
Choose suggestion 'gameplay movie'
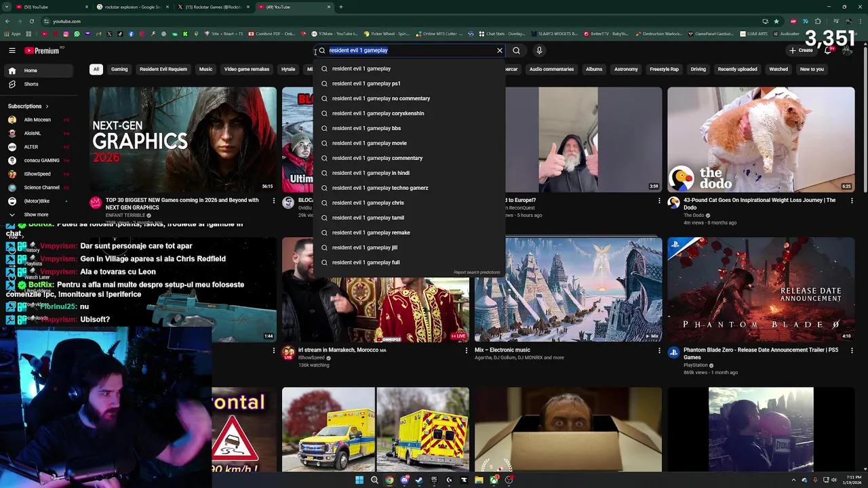410,143
